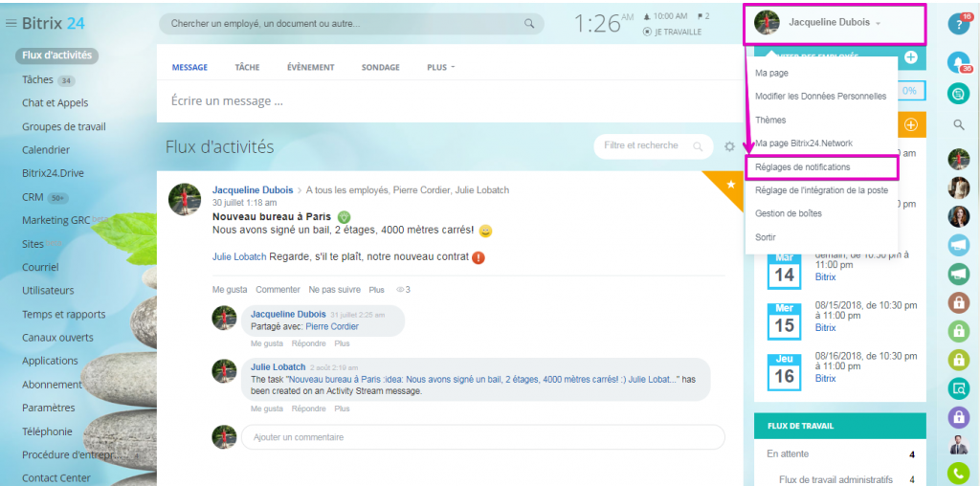The height and width of the screenshot is (486, 980).
Task: Click the 0% progress indicator
Action: [x=909, y=91]
